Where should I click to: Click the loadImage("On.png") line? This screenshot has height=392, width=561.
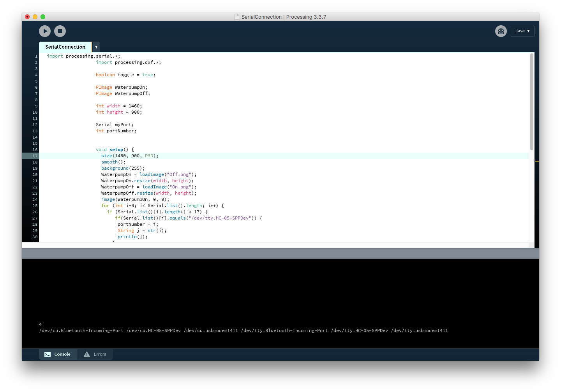click(x=149, y=187)
